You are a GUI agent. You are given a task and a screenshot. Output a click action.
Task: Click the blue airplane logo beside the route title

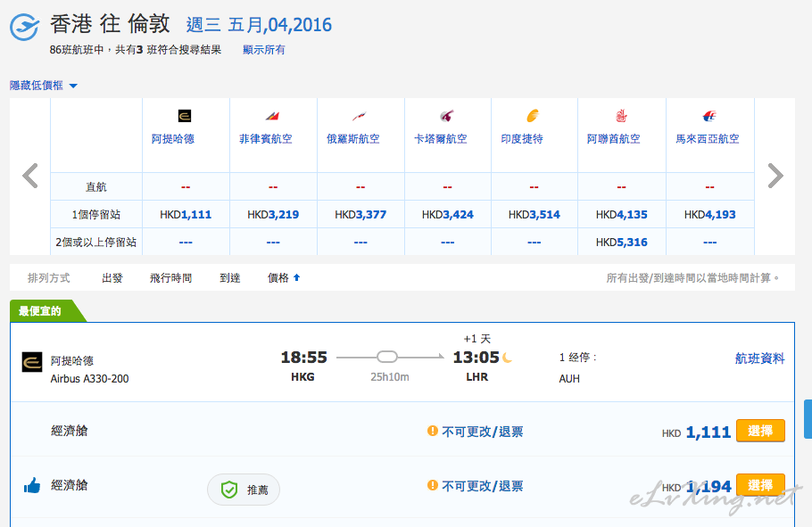pos(24,27)
